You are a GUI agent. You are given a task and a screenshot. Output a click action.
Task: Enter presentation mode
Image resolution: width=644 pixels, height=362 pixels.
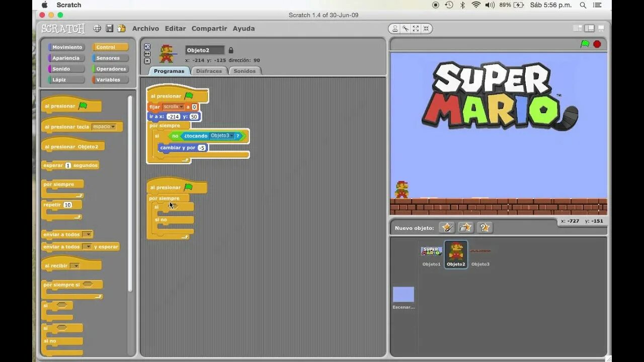[x=601, y=29]
